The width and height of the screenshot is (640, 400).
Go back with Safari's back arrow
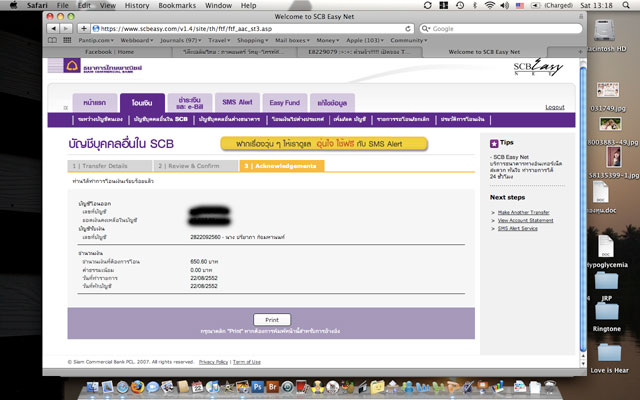pyautogui.click(x=53, y=29)
